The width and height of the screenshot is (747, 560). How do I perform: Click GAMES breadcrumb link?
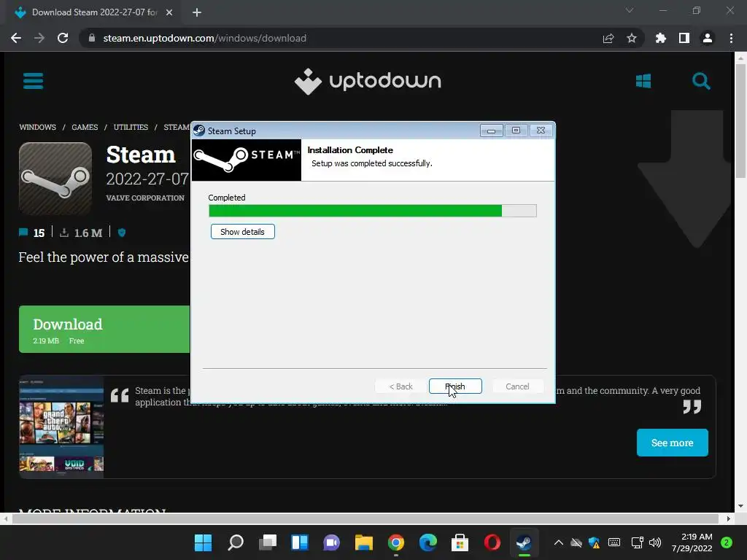click(x=85, y=127)
